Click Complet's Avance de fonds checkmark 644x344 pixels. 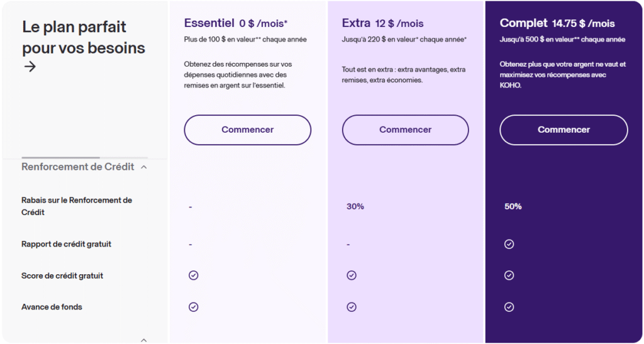click(x=509, y=307)
